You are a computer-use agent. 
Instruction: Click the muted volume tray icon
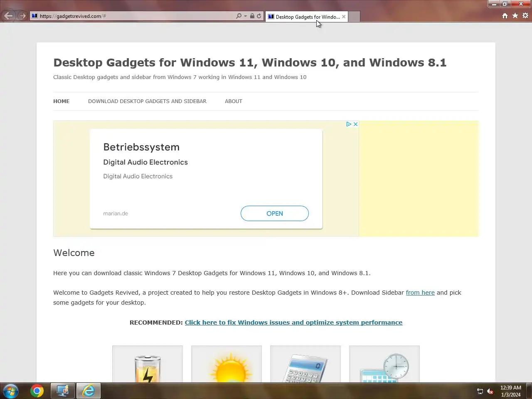pyautogui.click(x=490, y=391)
